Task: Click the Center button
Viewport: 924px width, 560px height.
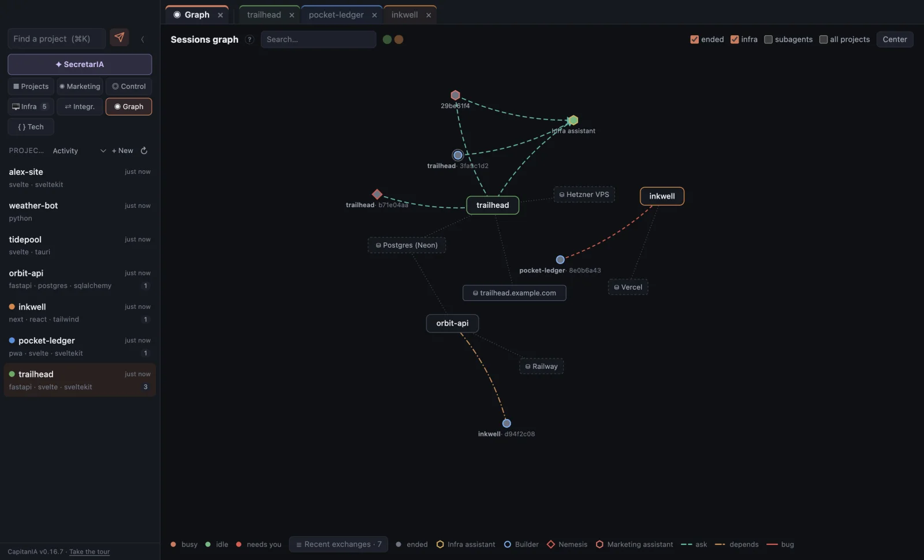Action: pos(895,39)
